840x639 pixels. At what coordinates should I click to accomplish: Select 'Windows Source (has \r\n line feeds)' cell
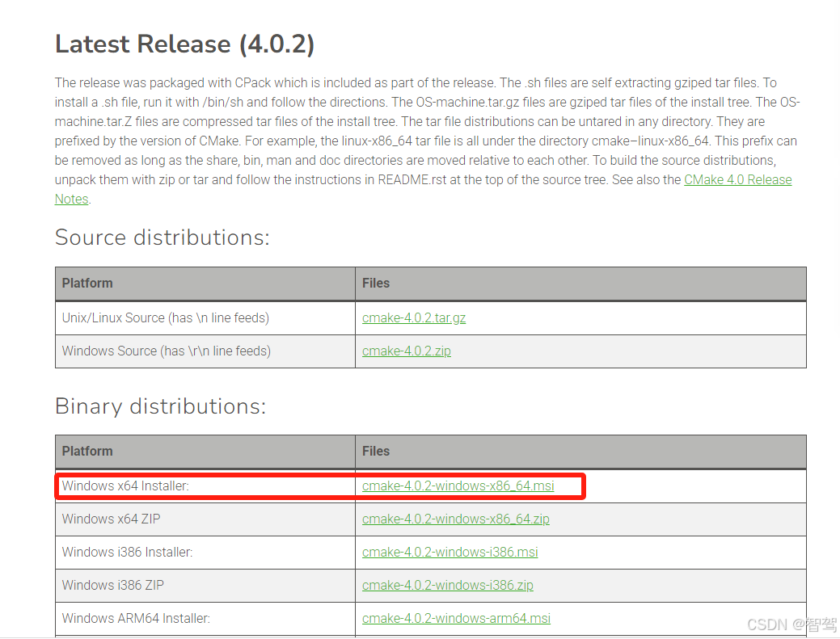pyautogui.click(x=205, y=351)
